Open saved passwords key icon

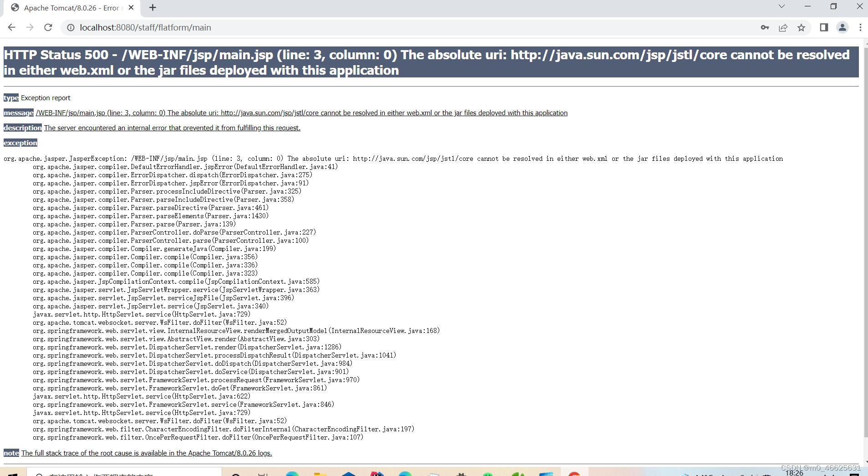point(765,27)
